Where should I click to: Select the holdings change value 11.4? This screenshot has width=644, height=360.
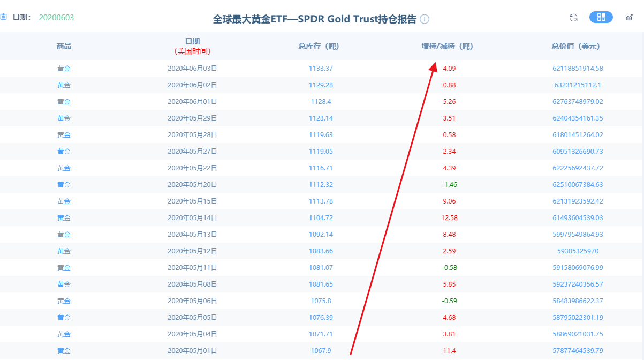coord(449,351)
